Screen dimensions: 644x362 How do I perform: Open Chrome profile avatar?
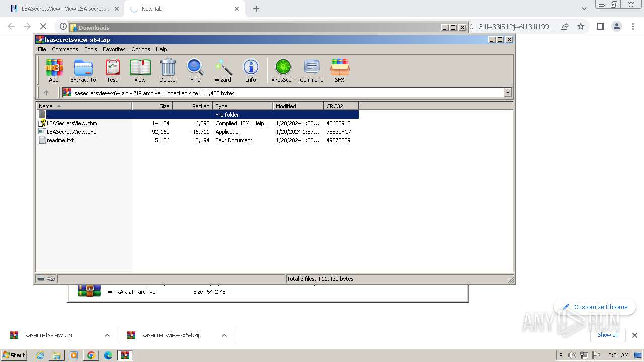[617, 26]
